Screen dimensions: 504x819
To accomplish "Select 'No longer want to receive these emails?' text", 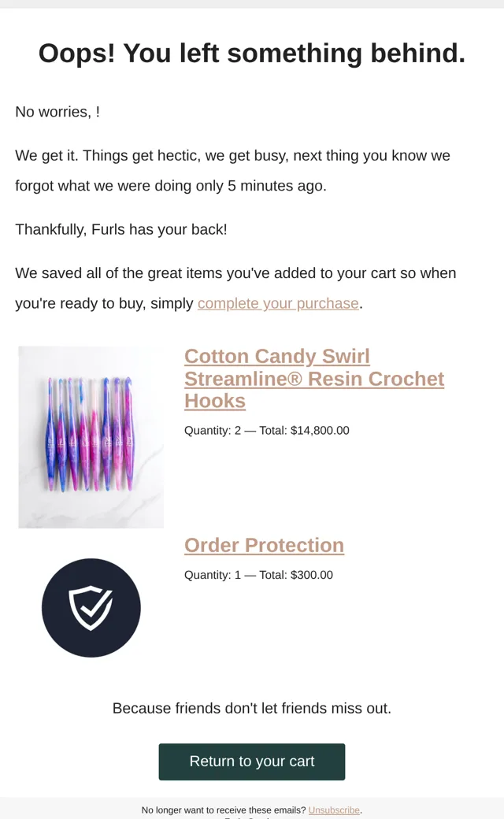I will [x=224, y=810].
